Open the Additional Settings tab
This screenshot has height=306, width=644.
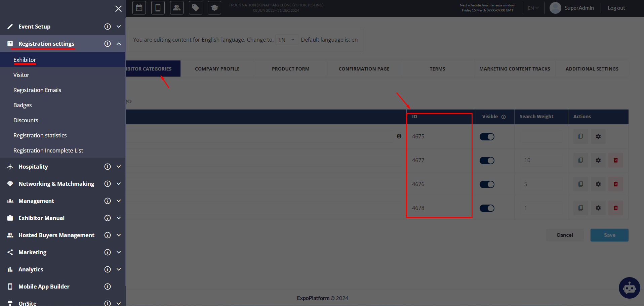click(x=592, y=69)
